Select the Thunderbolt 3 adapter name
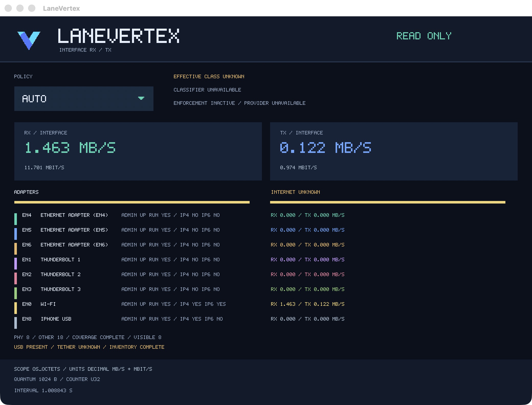Viewport: 532px width, 405px height. [x=60, y=289]
